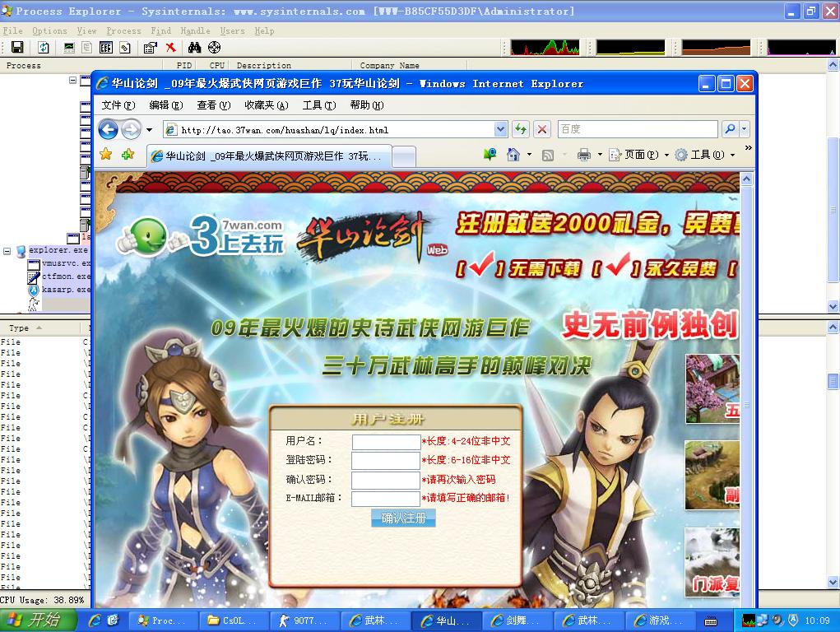840x632 pixels.
Task: Open the Options menu in Process Explorer
Action: coord(49,31)
